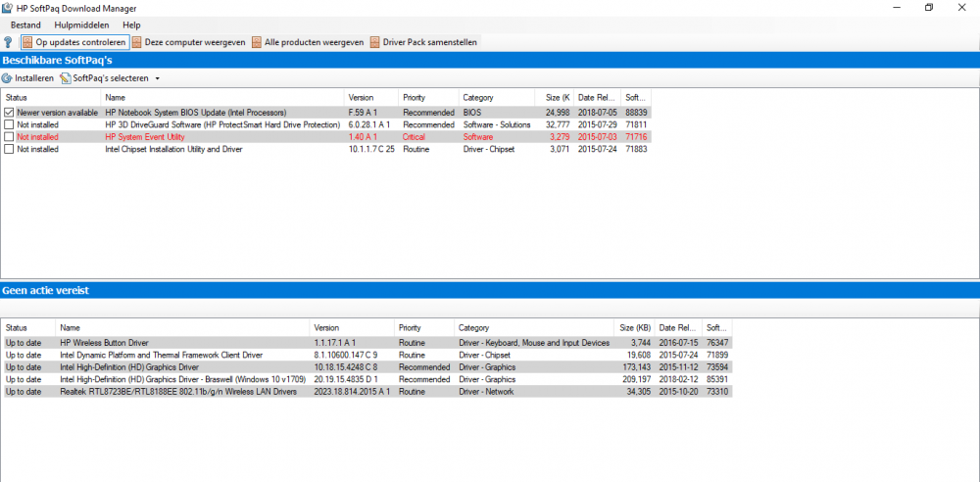Click the Op updates controleren button

click(x=74, y=42)
